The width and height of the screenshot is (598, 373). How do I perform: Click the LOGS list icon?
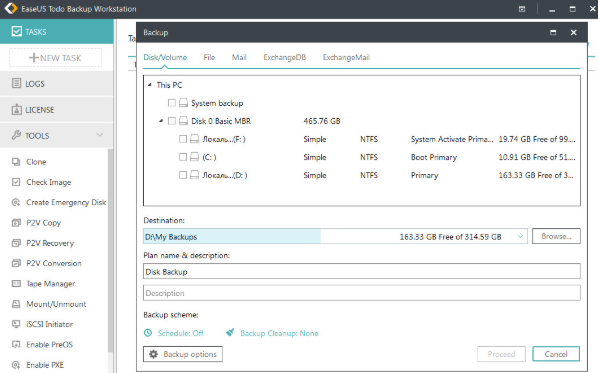pos(16,83)
